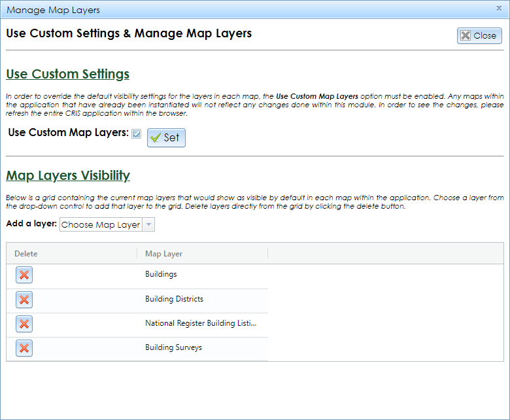Click the Use Custom Settings heading
This screenshot has height=420, width=510.
coord(67,74)
